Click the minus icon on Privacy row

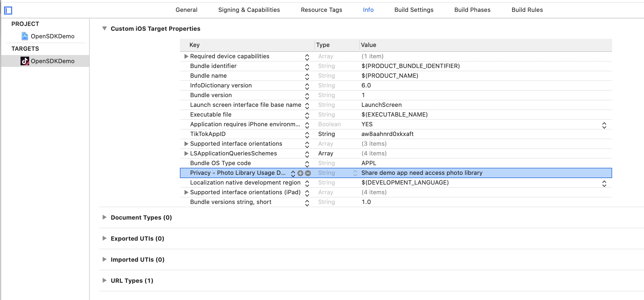pos(308,173)
